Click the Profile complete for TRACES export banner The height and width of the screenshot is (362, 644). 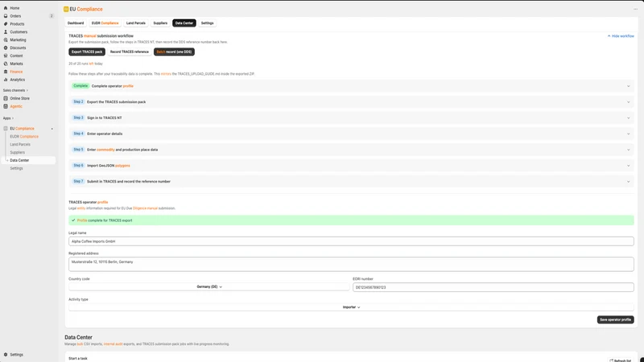point(351,220)
